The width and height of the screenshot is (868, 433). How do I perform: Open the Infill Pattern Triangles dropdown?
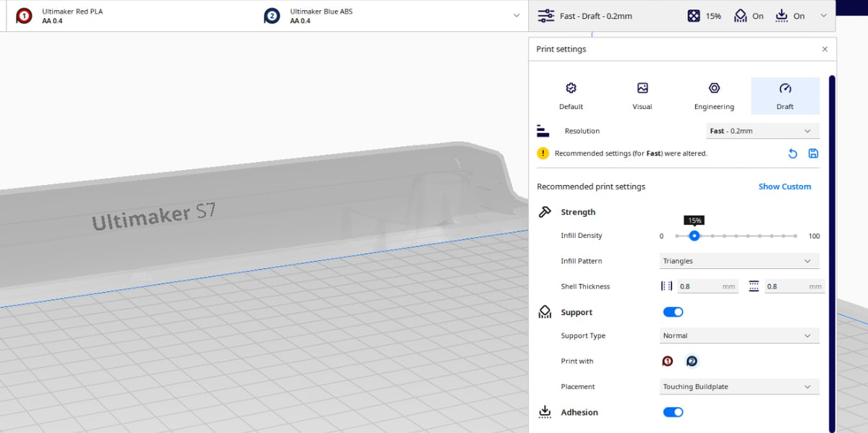click(739, 261)
